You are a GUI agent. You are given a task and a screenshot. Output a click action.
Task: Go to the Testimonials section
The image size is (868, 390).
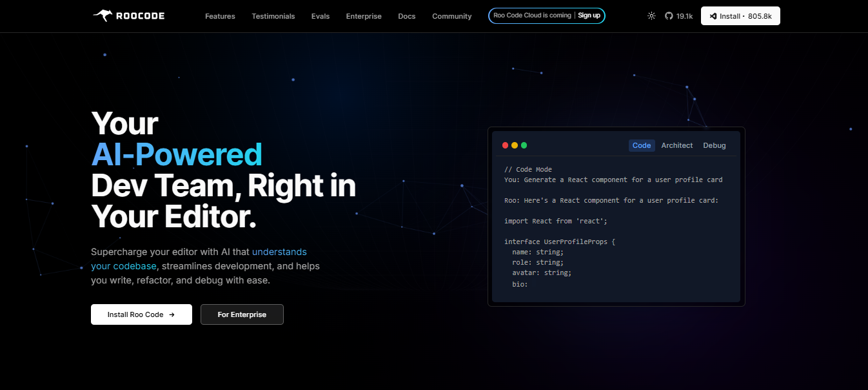tap(273, 16)
